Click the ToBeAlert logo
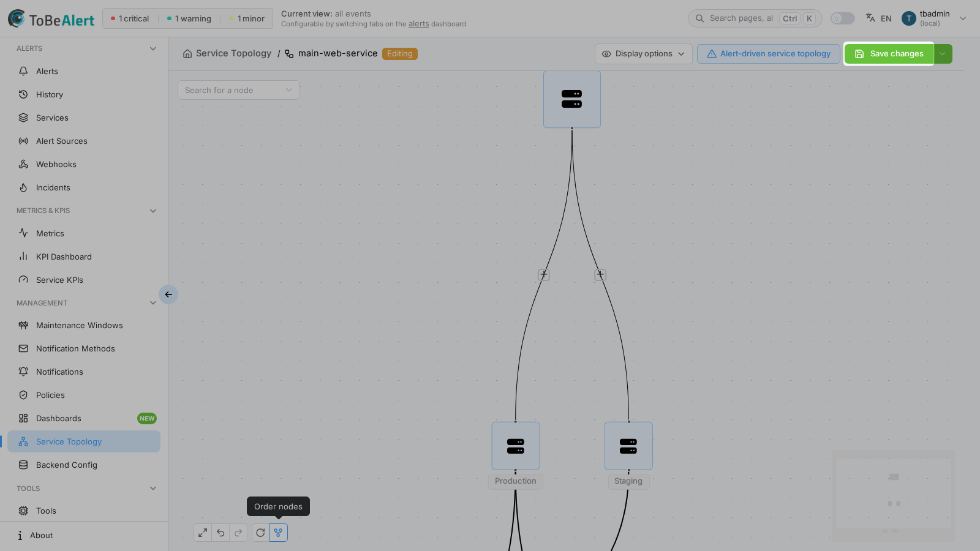 pyautogui.click(x=51, y=19)
